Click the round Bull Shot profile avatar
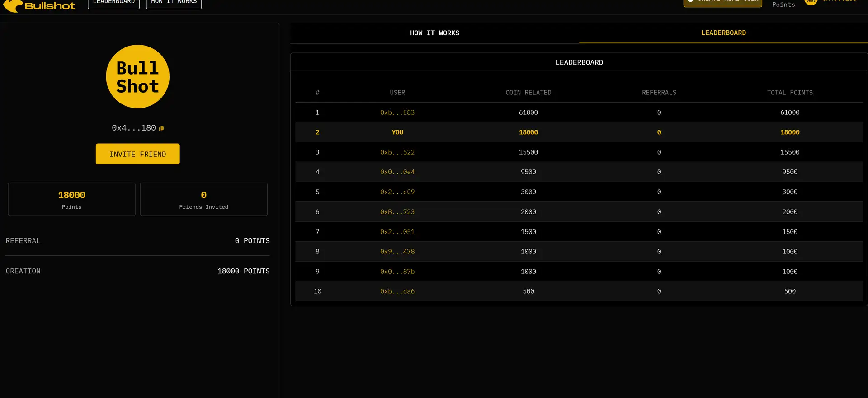Image resolution: width=868 pixels, height=398 pixels. (x=137, y=77)
